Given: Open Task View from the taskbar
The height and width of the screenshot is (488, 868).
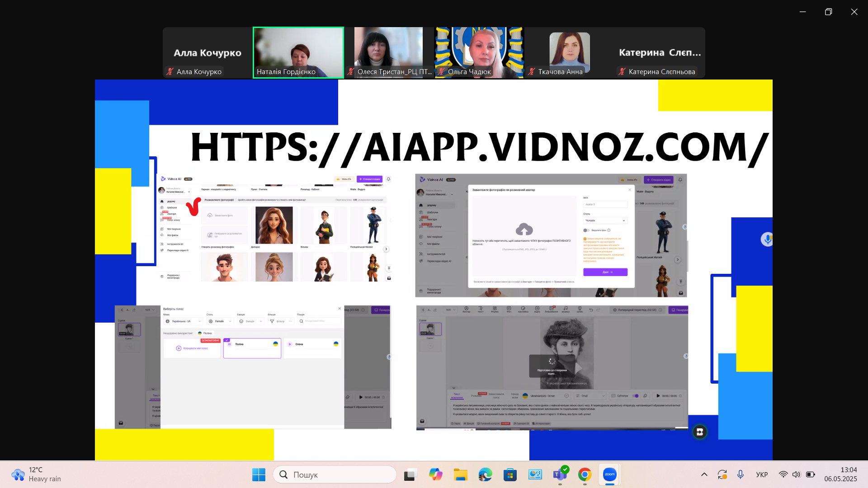Looking at the screenshot, I should pos(410,474).
